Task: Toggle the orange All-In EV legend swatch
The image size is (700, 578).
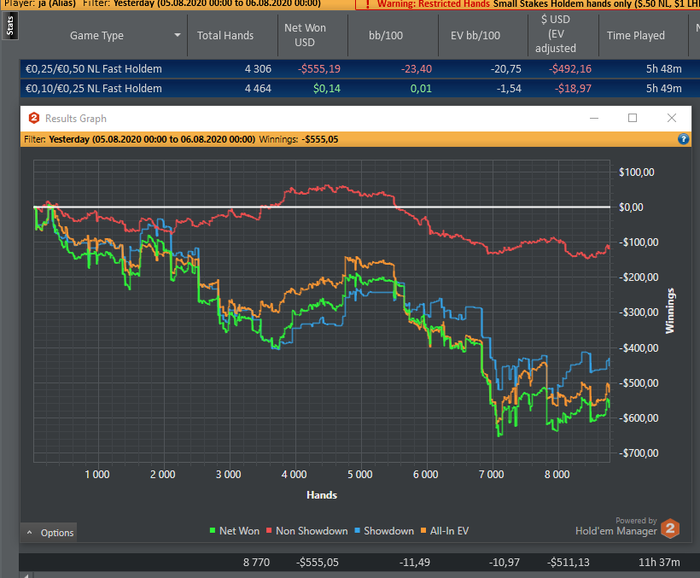Action: pyautogui.click(x=423, y=531)
